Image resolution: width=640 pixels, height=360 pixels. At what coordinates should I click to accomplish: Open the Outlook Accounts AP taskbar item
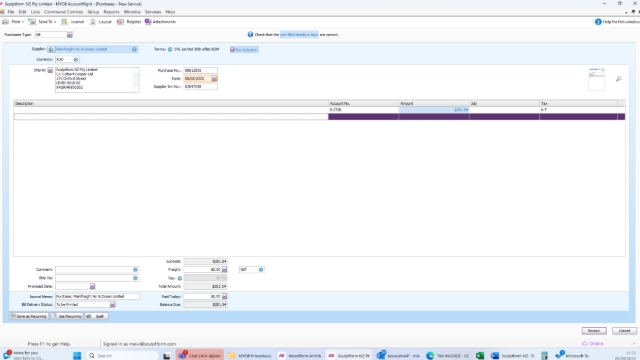(398, 356)
